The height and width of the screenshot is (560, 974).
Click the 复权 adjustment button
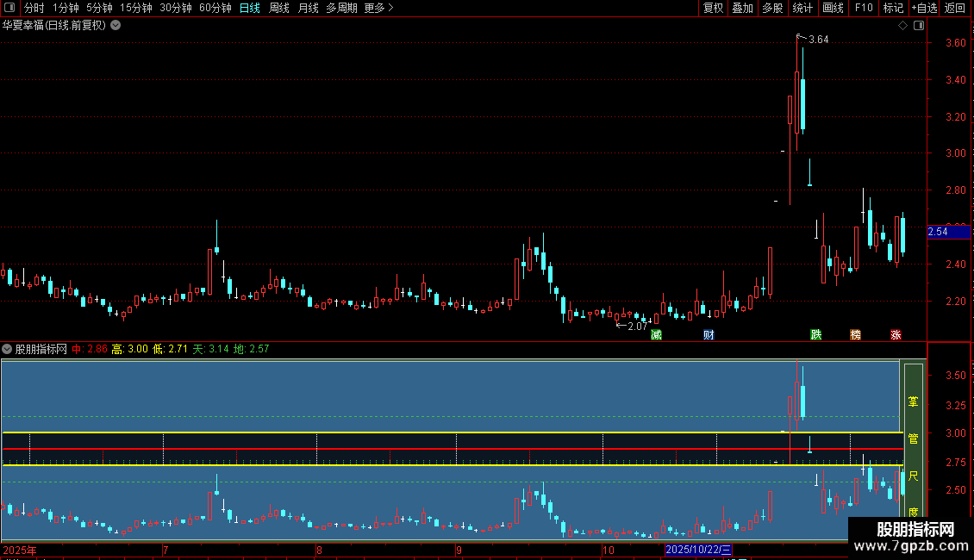point(713,8)
